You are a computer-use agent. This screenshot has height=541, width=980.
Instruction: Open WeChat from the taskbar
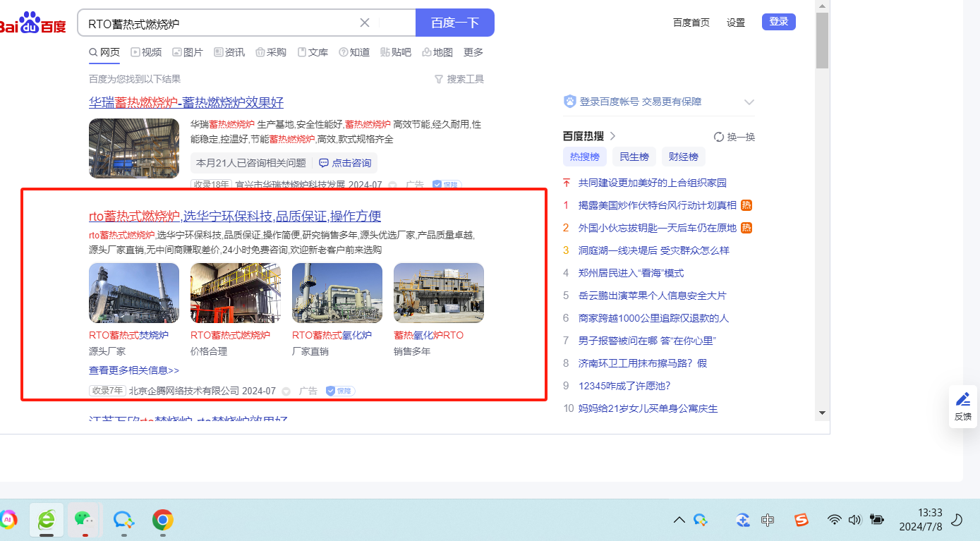pyautogui.click(x=84, y=520)
